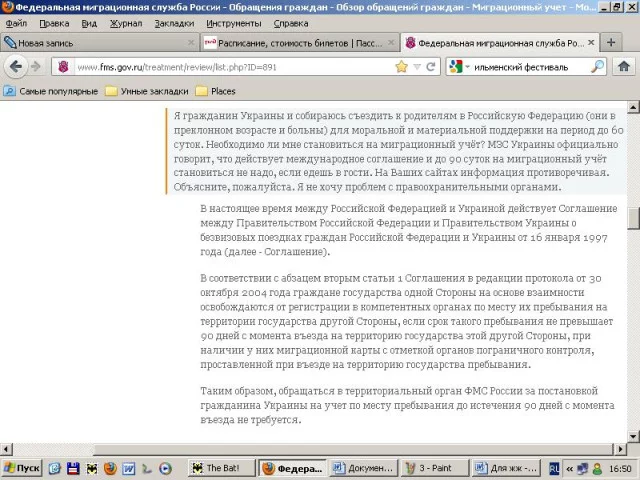The height and width of the screenshot is (480, 640).
Task: Click the paragraph starting В соответствии с абзацем
Action: click(x=407, y=321)
